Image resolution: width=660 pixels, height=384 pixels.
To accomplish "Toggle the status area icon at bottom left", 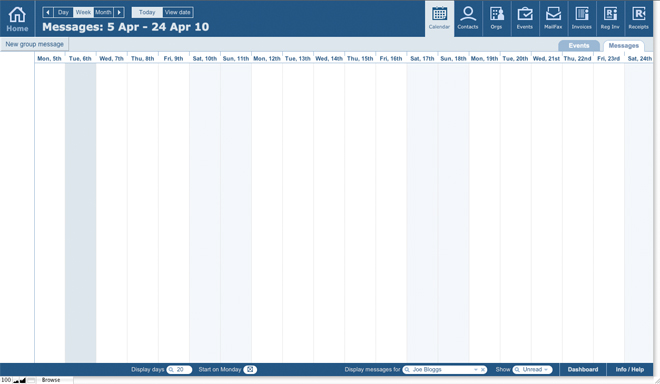I will tap(31, 381).
